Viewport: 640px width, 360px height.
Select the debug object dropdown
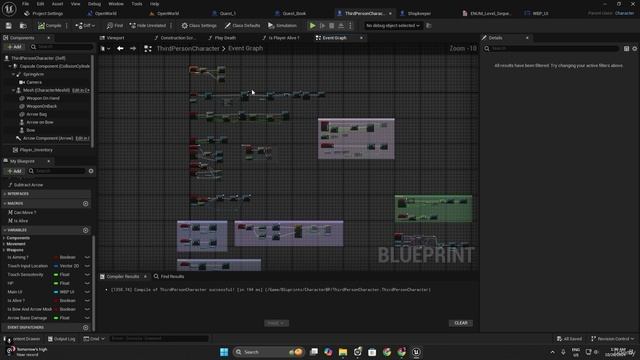click(392, 26)
